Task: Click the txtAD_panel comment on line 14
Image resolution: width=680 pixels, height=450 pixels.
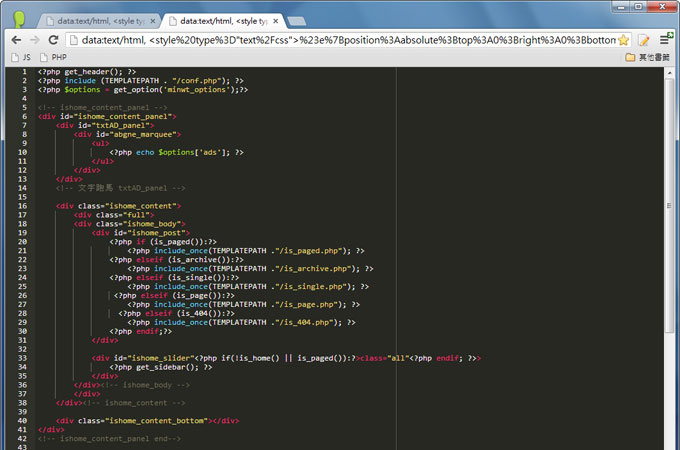Action: pyautogui.click(x=121, y=188)
